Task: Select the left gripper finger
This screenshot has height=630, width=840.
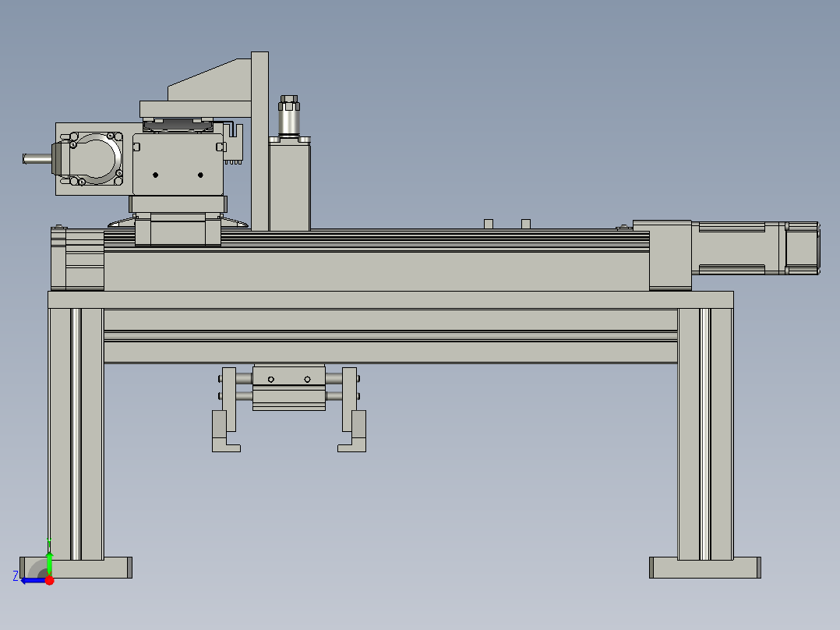Action: coord(225,431)
